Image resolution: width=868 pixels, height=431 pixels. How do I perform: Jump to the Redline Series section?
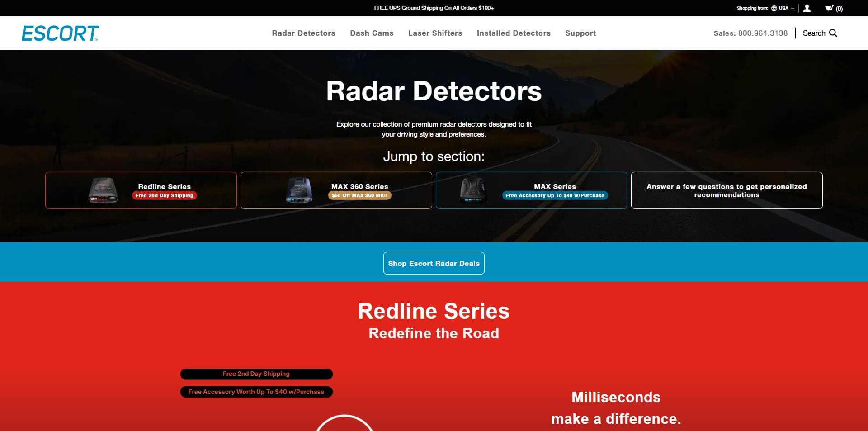pyautogui.click(x=141, y=190)
